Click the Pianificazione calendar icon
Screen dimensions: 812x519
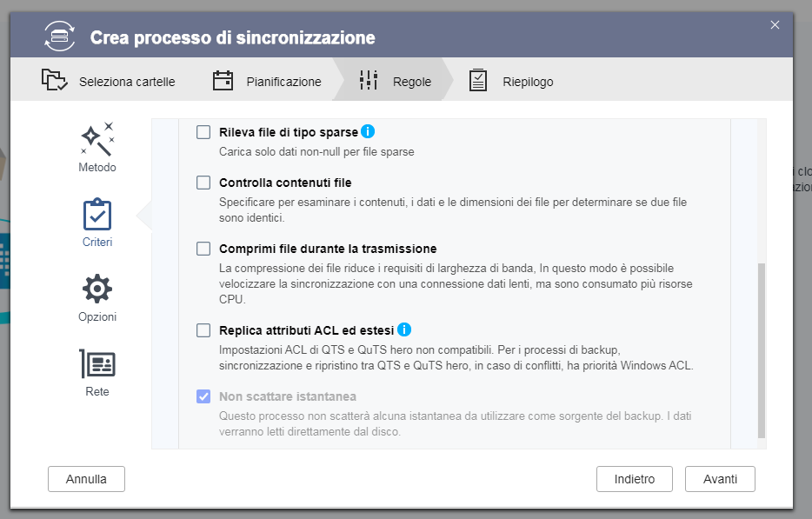point(223,81)
